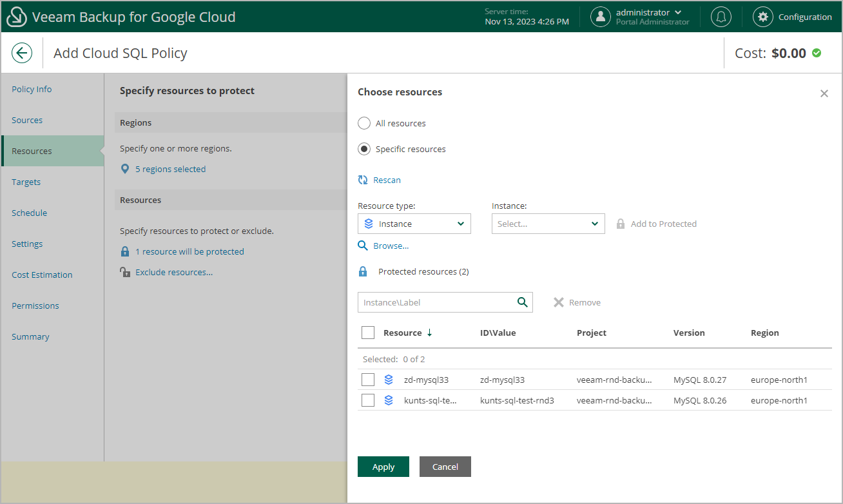Click the MySQL 8.0.27 version cell
The width and height of the screenshot is (843, 504).
point(700,380)
